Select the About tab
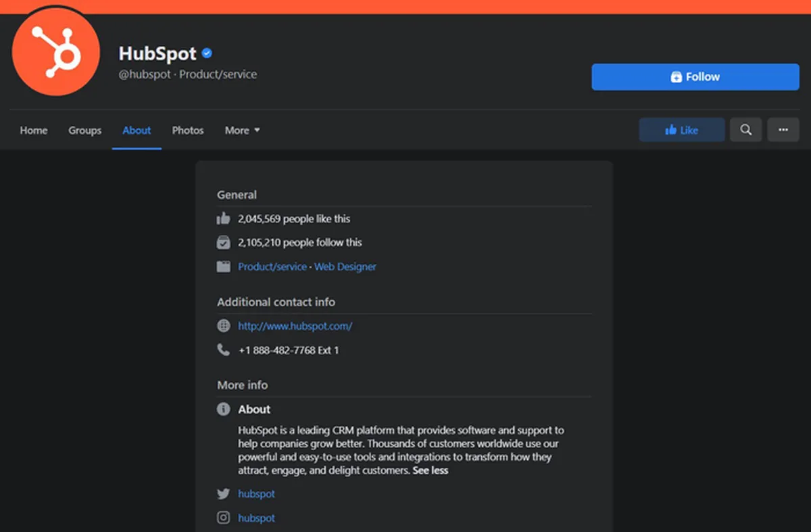This screenshot has width=811, height=532. [137, 130]
